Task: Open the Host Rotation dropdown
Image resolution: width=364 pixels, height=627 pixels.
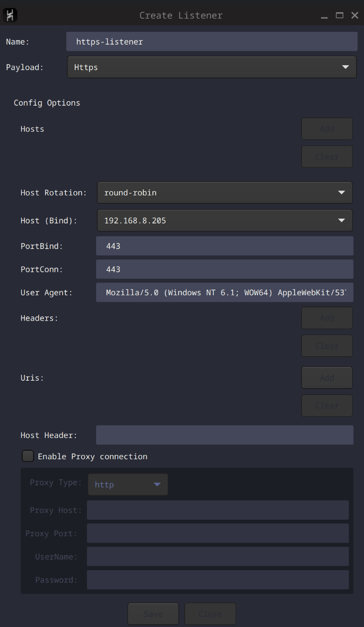Action: 225,192
